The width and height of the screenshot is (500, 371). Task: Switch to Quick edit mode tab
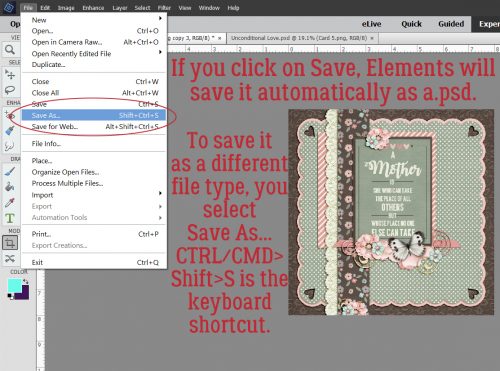tap(411, 24)
